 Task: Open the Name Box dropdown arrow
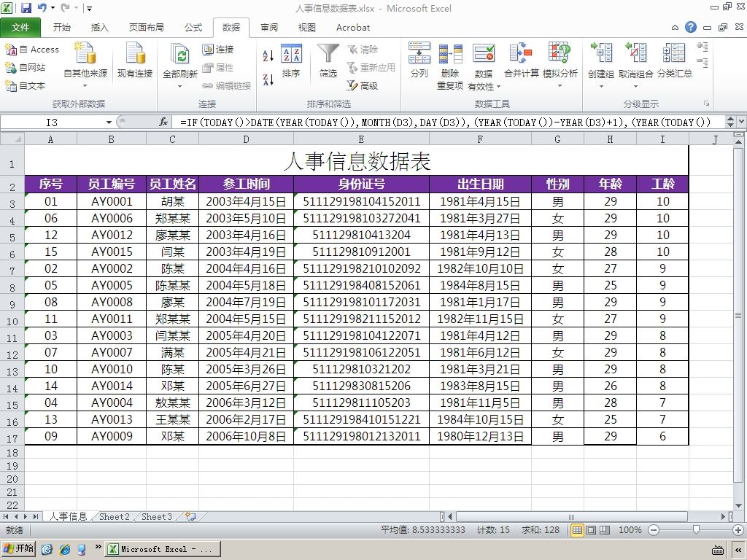(109, 122)
